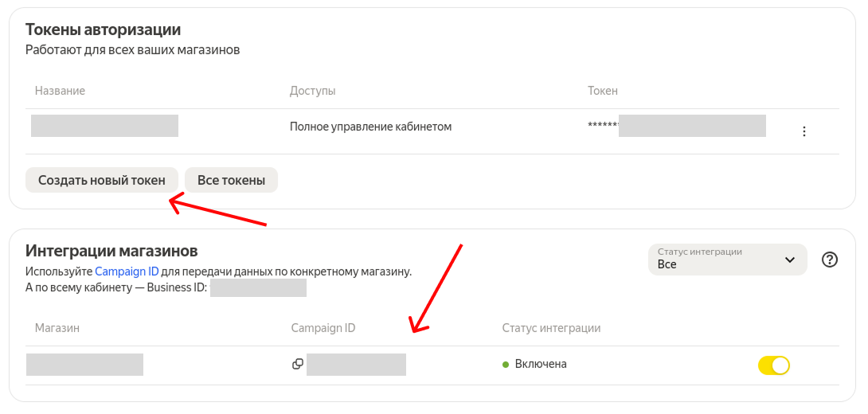Disable the shop integration toggle switch

click(773, 365)
